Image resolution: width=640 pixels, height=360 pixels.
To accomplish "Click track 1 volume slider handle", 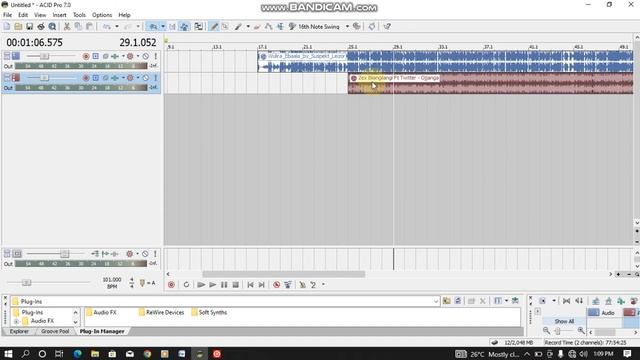I will [x=44, y=56].
